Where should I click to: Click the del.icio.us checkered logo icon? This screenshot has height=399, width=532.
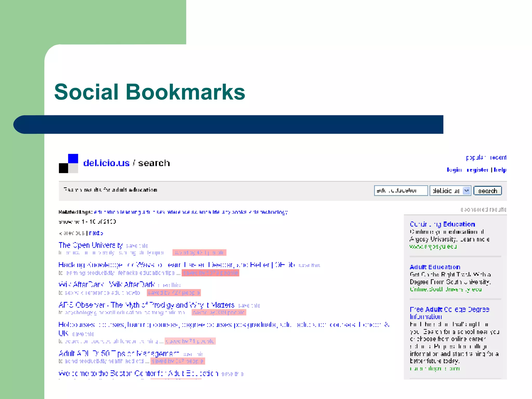coord(69,163)
